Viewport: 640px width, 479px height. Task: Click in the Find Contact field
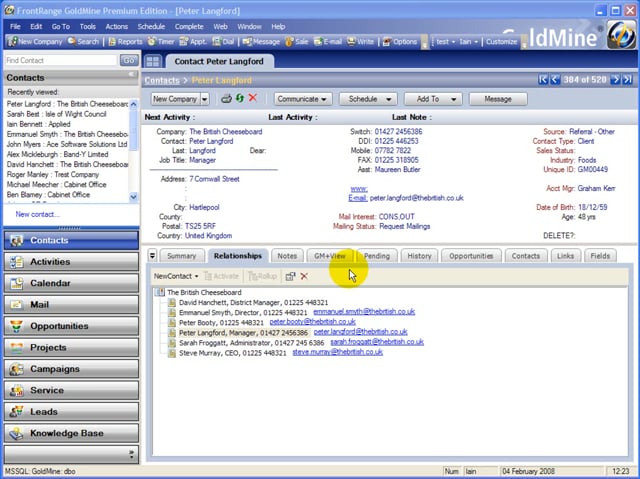[60, 60]
